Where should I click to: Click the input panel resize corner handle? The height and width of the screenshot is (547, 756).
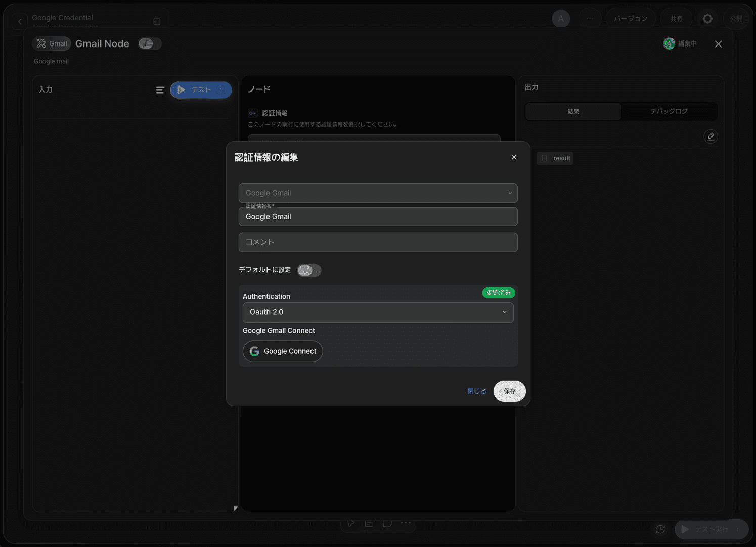coord(236,508)
